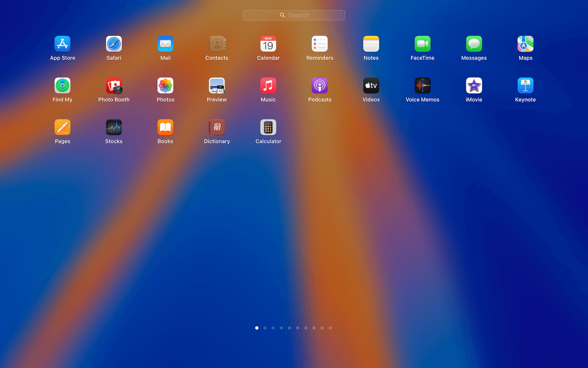Open the Books app
Screen dimensions: 588x368
click(x=165, y=127)
